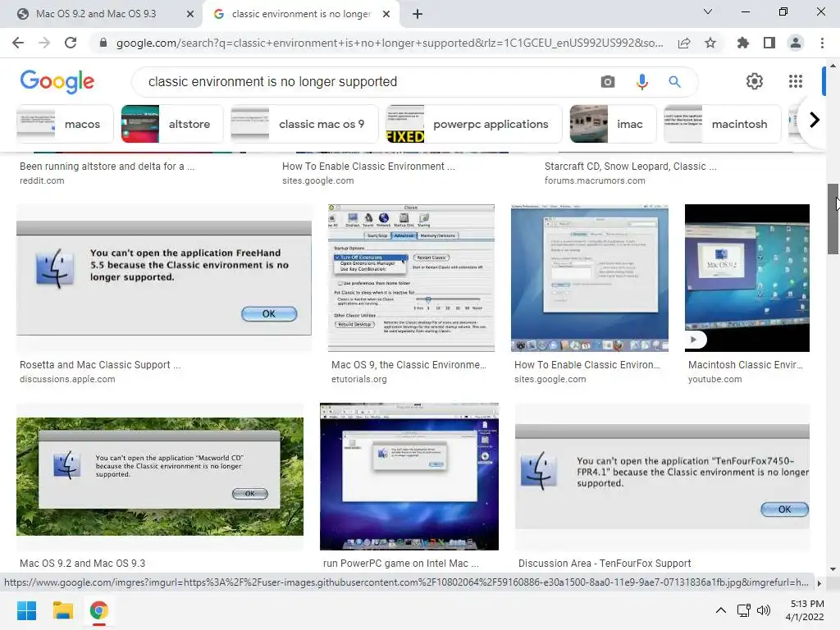Screen dimensions: 840x630
Task: Open 'Been running altstore and delta' link
Action: pyautogui.click(x=107, y=166)
